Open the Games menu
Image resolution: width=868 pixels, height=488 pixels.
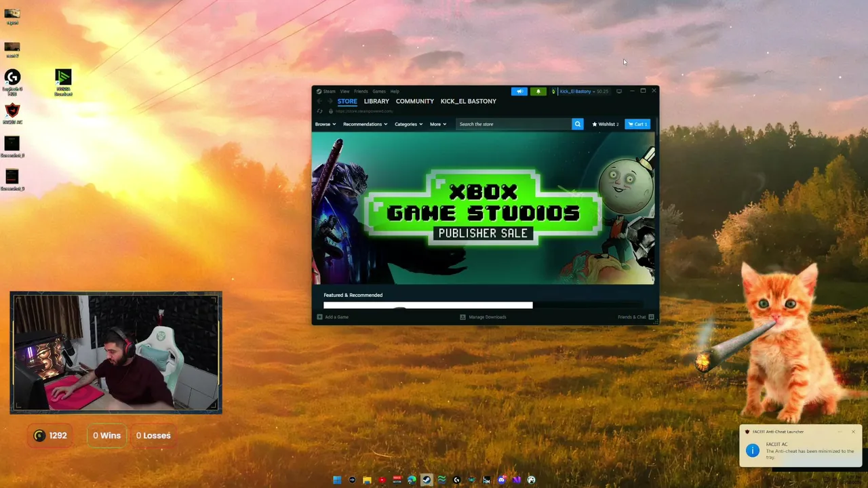[x=379, y=91]
